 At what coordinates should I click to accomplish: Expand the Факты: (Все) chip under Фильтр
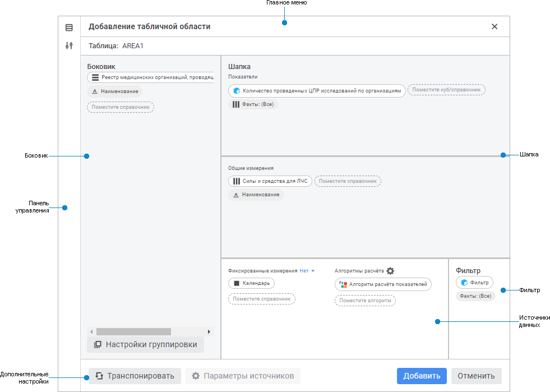[475, 296]
